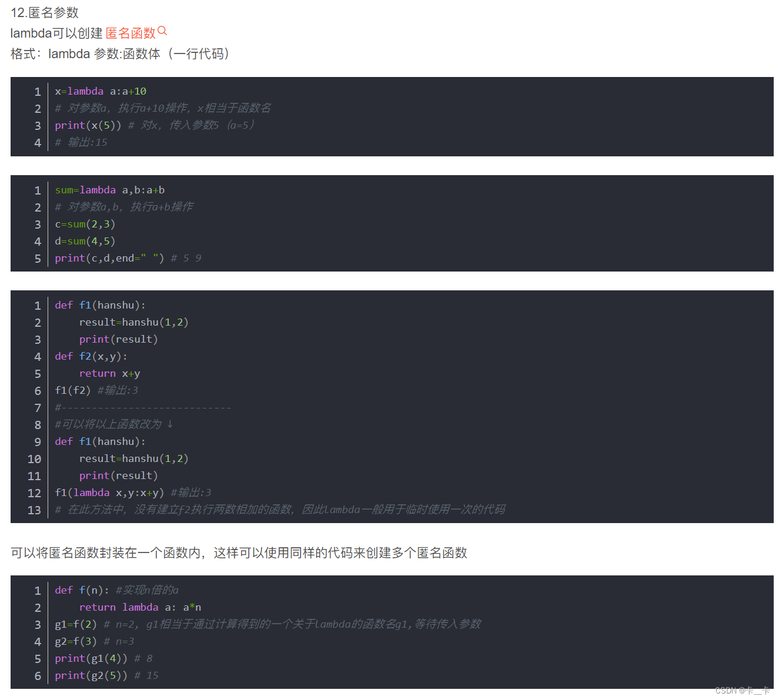
Task: Click comment 在此方法中，没有建立f2
Action: (x=280, y=510)
